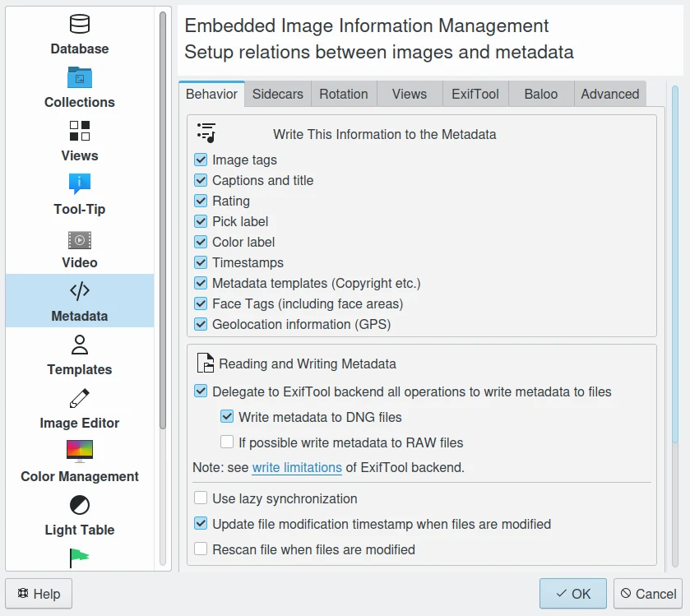690x616 pixels.
Task: Switch to the Sidecars tab
Action: coord(277,94)
